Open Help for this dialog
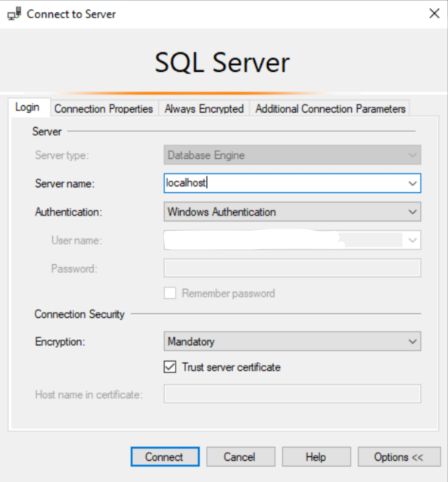The height and width of the screenshot is (482, 448). coord(316,457)
